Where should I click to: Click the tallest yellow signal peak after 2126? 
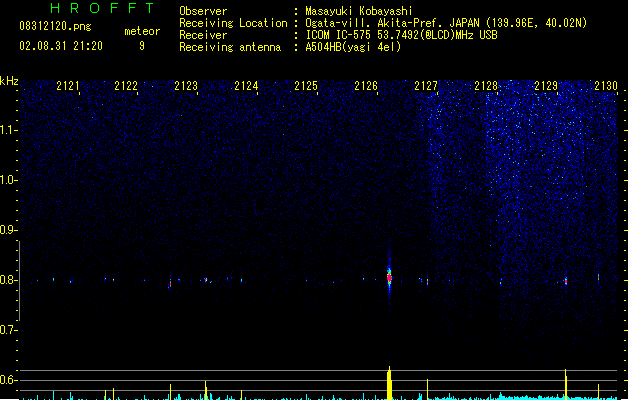pyautogui.click(x=389, y=383)
